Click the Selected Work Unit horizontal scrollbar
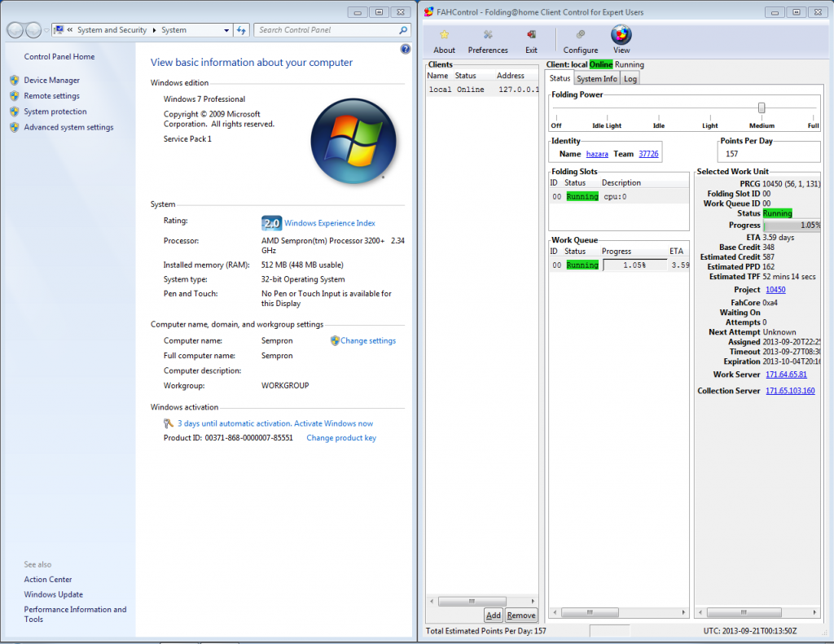 click(x=757, y=612)
